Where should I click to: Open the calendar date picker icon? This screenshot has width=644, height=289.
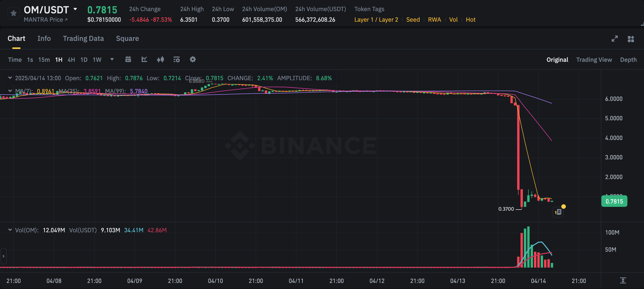pos(128,59)
